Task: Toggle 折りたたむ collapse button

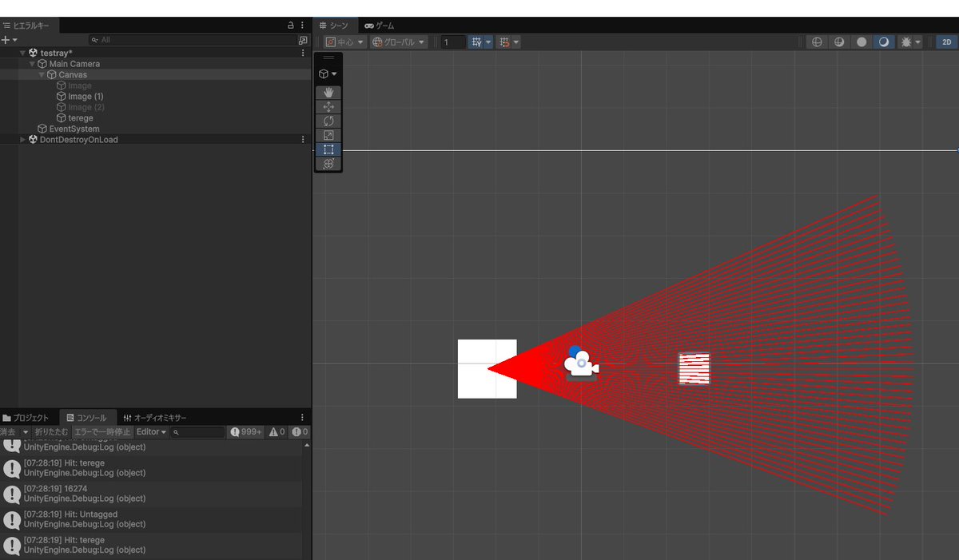Action: [x=51, y=432]
